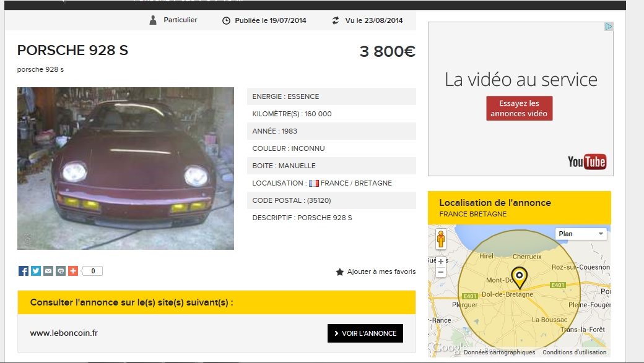Select the Street View pegman on map
Image resolution: width=644 pixels, height=363 pixels.
[x=441, y=239]
